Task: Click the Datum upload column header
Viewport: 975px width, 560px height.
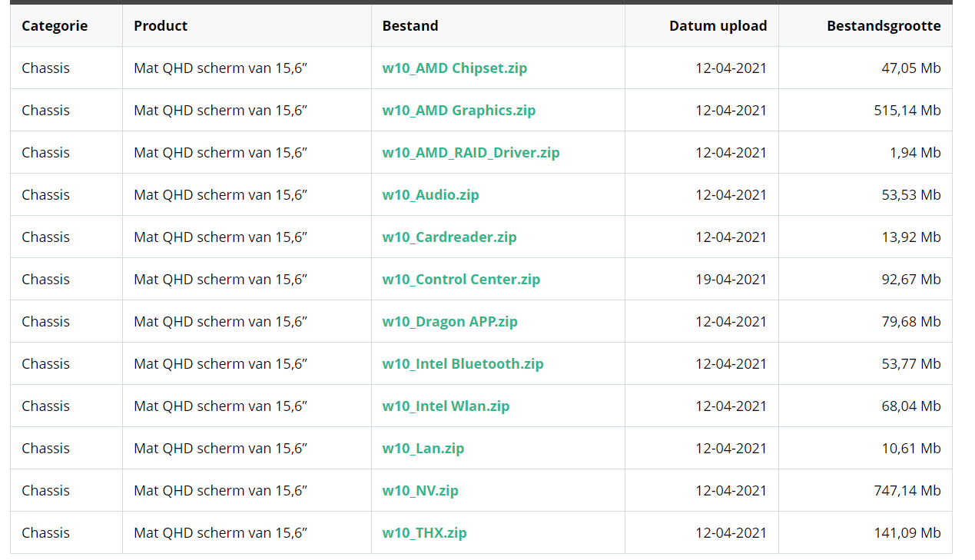Action: pyautogui.click(x=718, y=25)
